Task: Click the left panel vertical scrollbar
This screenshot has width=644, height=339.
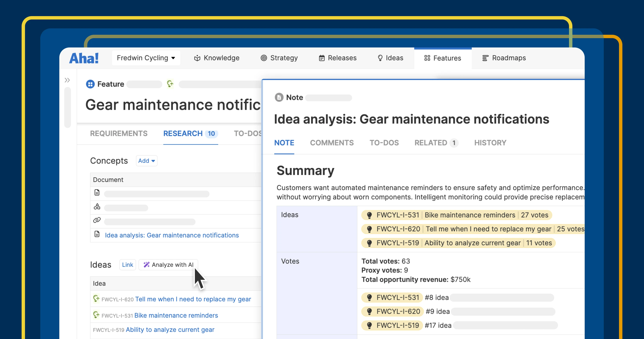Action: [68, 107]
